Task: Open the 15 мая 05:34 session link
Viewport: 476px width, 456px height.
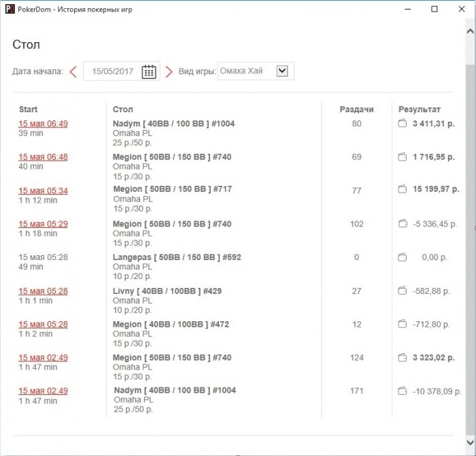Action: (x=43, y=191)
